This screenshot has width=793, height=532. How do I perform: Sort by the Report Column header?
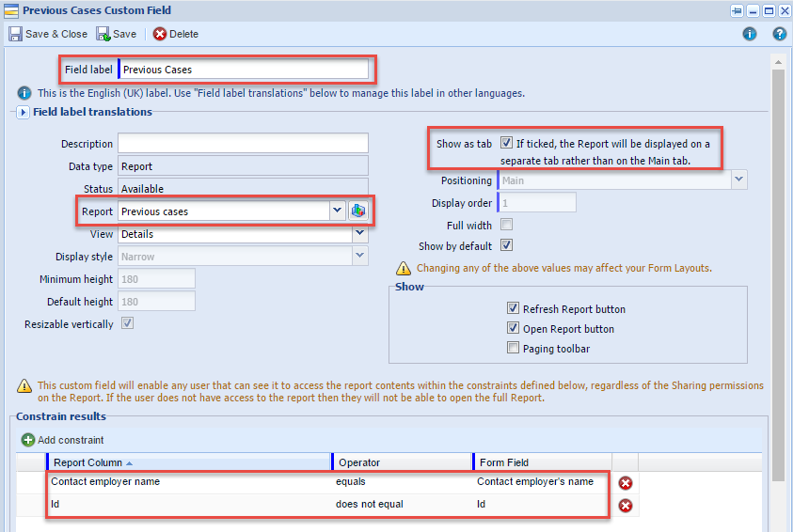[x=189, y=462]
